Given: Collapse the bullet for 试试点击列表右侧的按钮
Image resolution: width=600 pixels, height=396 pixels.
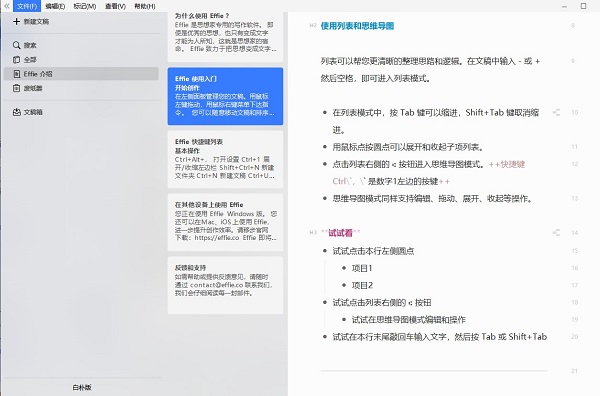Looking at the screenshot, I should [325, 303].
